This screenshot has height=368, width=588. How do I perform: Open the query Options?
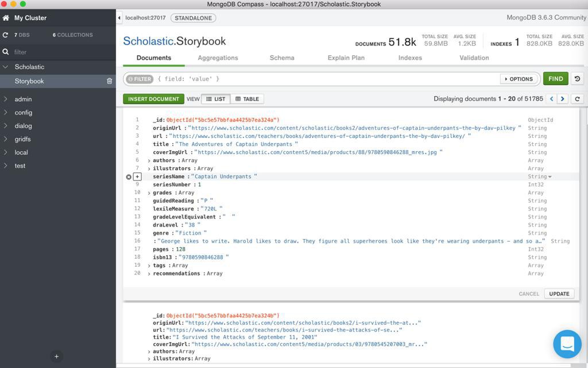(x=519, y=79)
